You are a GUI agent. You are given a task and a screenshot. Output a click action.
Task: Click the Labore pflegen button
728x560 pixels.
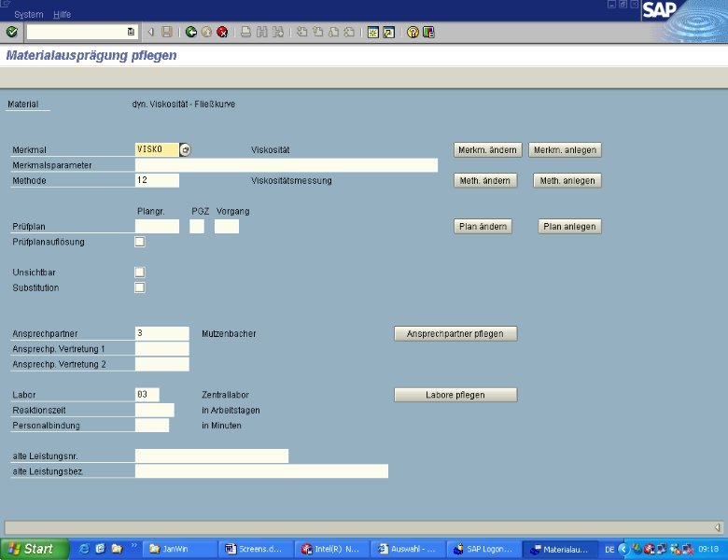click(455, 395)
